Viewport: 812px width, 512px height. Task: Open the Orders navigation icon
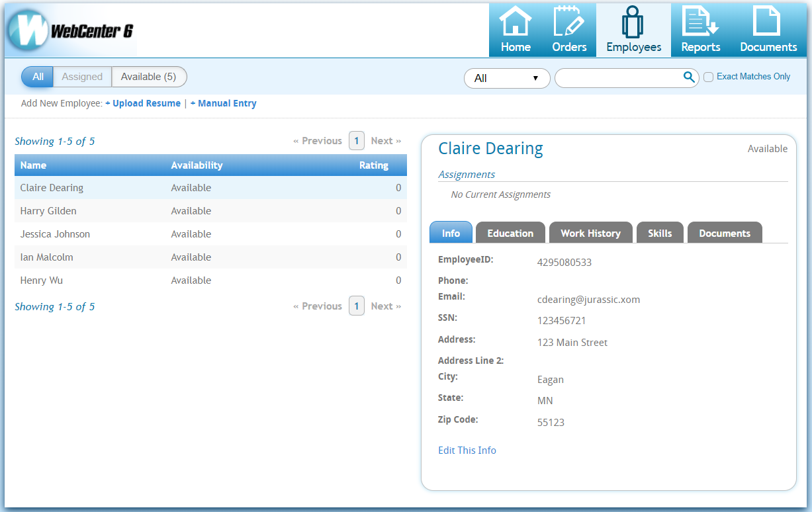tap(569, 30)
